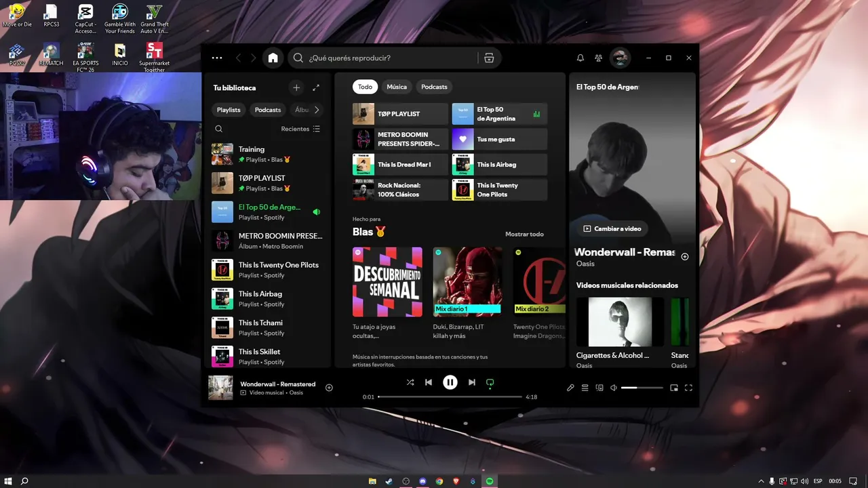Open the playback queue icon
This screenshot has width=868, height=488.
point(585,388)
